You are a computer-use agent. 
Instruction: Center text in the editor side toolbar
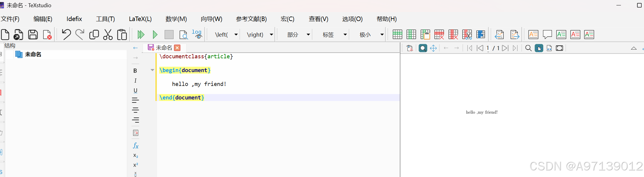pyautogui.click(x=135, y=110)
